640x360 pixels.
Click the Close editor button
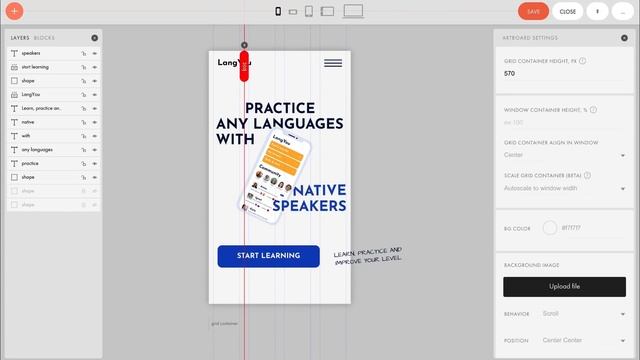(567, 11)
